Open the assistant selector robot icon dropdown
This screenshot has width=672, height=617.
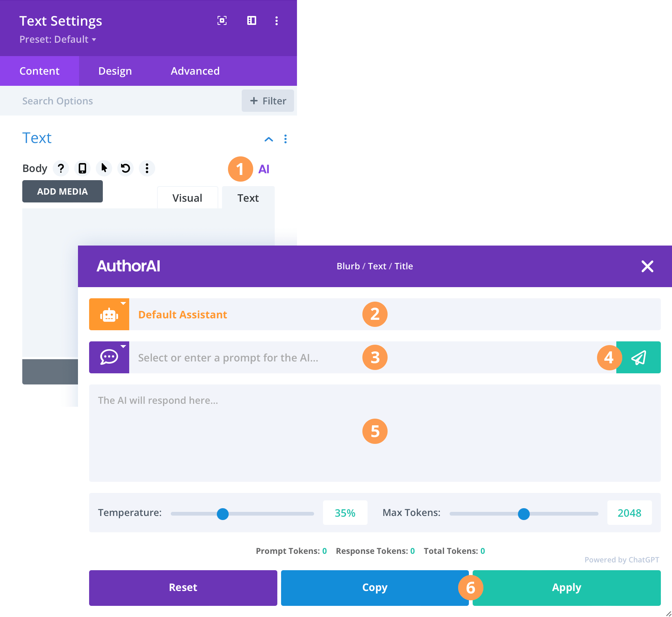109,314
